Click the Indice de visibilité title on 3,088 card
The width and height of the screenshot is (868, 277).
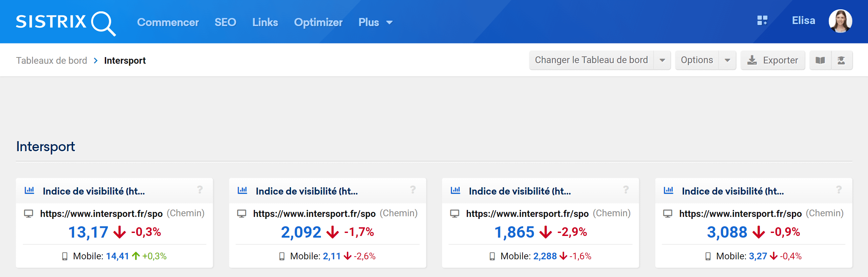point(733,192)
